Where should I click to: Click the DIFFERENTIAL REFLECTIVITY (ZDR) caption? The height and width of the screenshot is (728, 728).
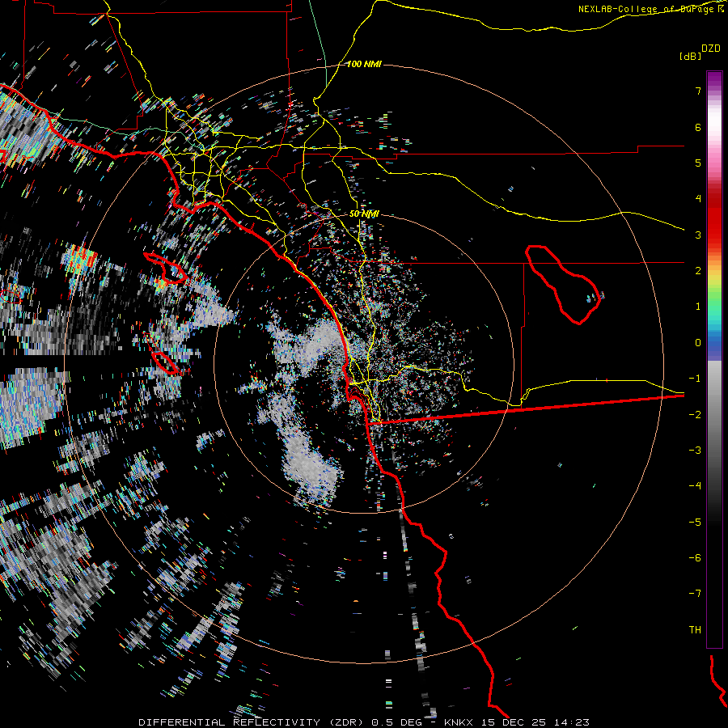(252, 722)
